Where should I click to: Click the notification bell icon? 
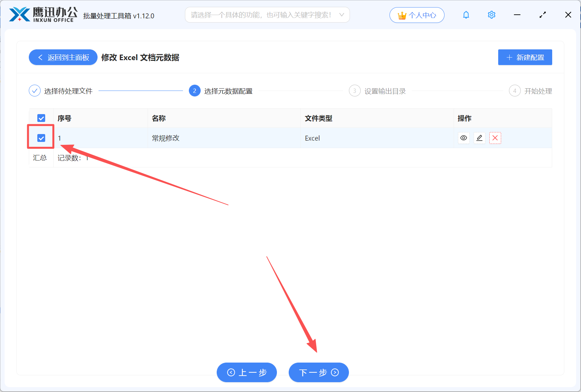(x=466, y=15)
